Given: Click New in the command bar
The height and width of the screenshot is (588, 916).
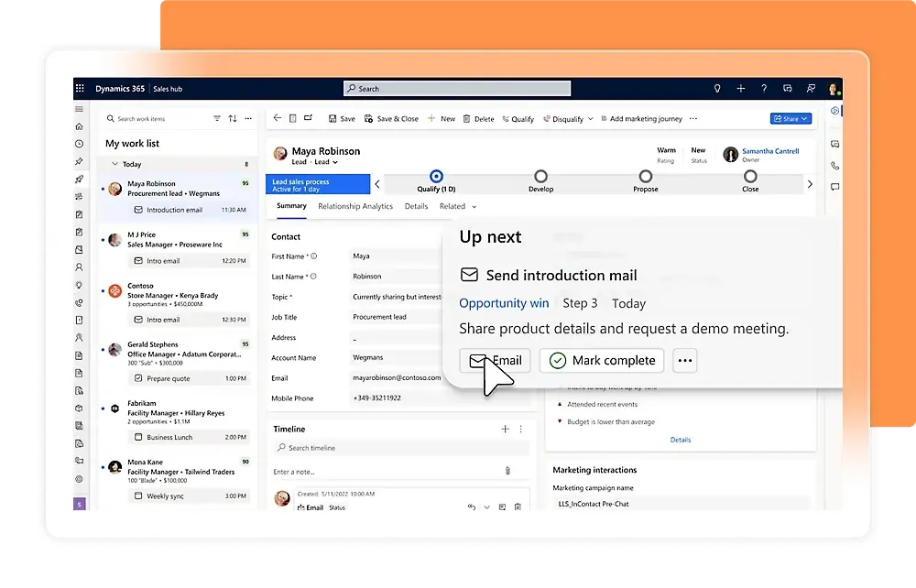Looking at the screenshot, I should (442, 118).
